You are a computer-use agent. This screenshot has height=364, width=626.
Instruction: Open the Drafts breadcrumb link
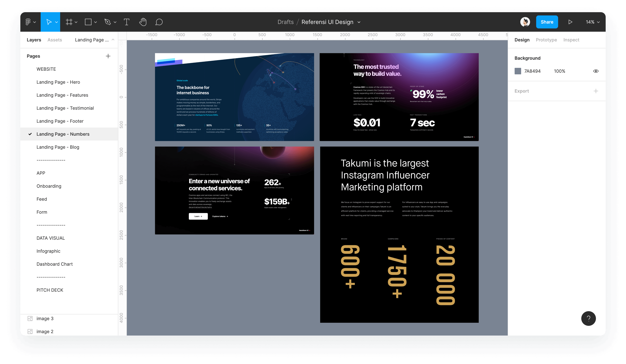[x=285, y=22]
